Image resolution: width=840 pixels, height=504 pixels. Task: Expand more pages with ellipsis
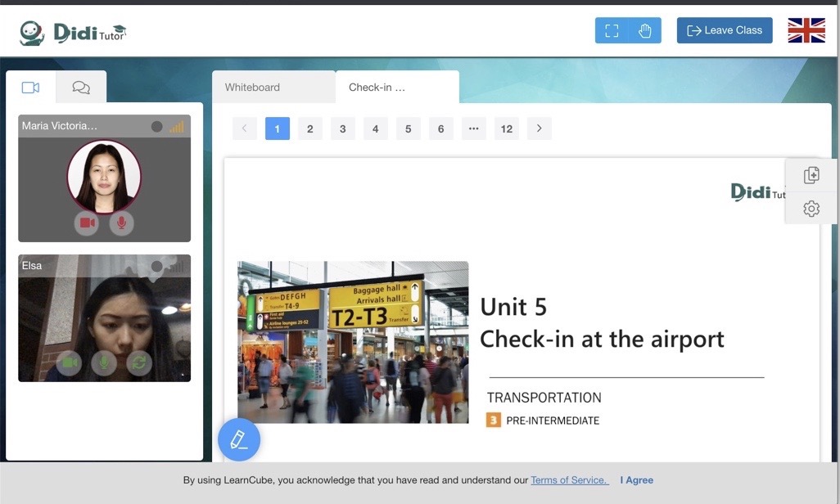tap(473, 128)
